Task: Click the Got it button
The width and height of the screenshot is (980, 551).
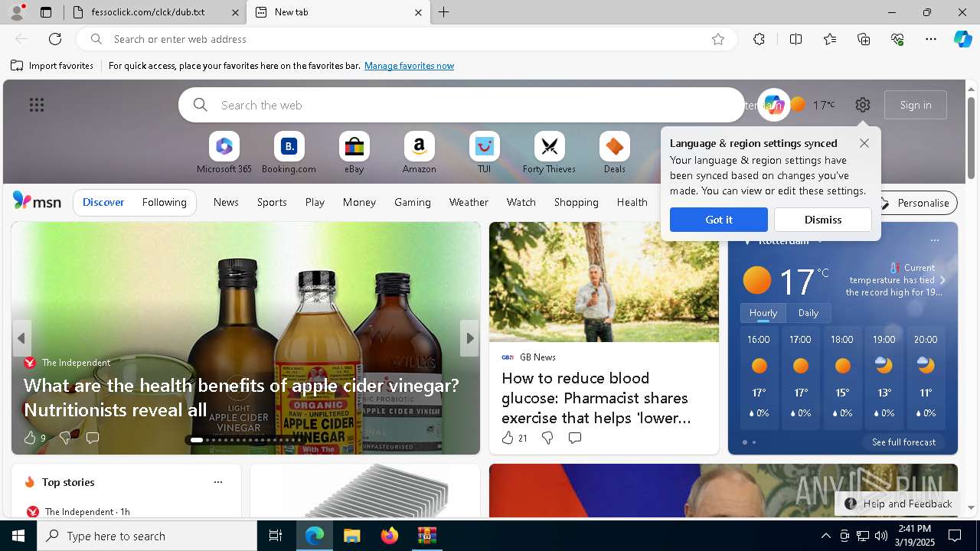Action: 719,220
